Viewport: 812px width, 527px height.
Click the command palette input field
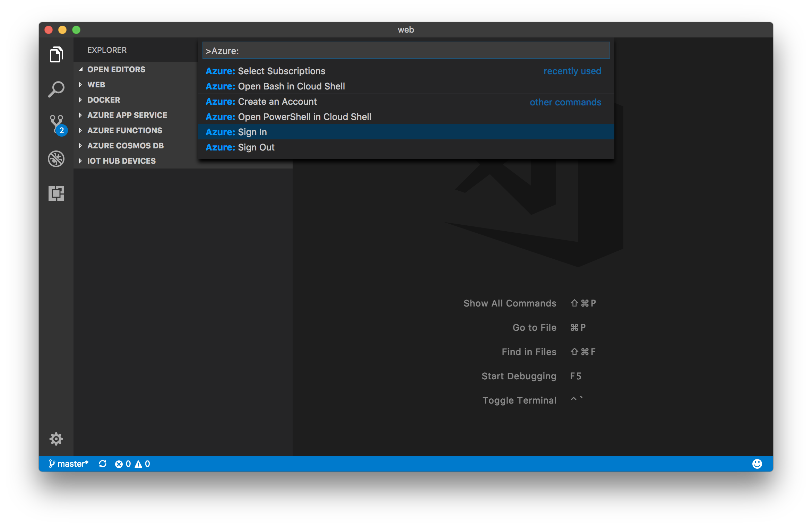(x=406, y=51)
